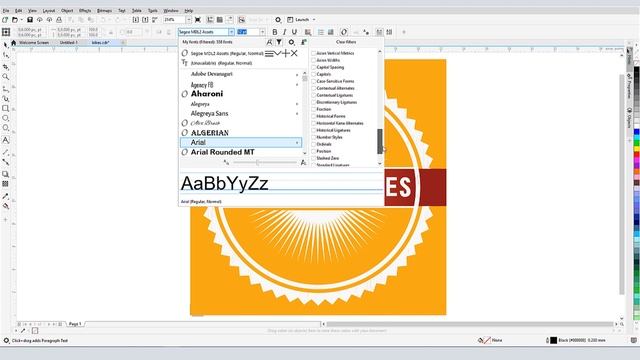
Task: Check the Contextual Alternates filter
Action: (313, 88)
